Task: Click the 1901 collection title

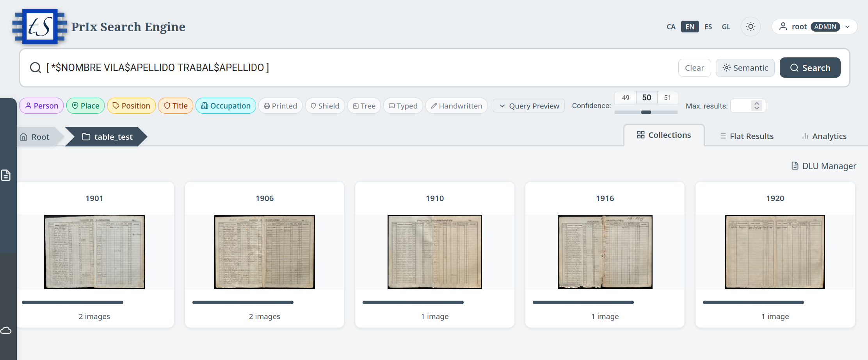Action: pyautogui.click(x=94, y=198)
